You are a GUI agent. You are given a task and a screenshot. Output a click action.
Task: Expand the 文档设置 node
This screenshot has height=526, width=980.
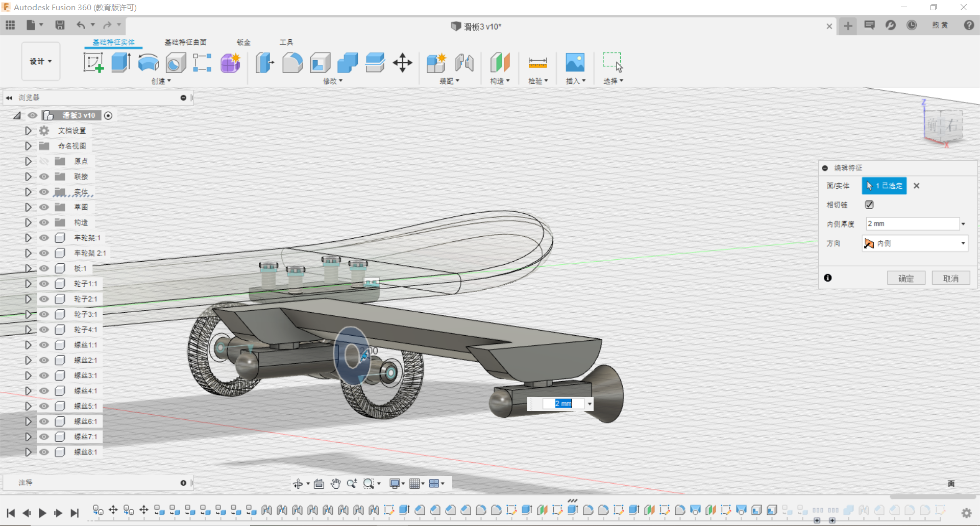[28, 131]
